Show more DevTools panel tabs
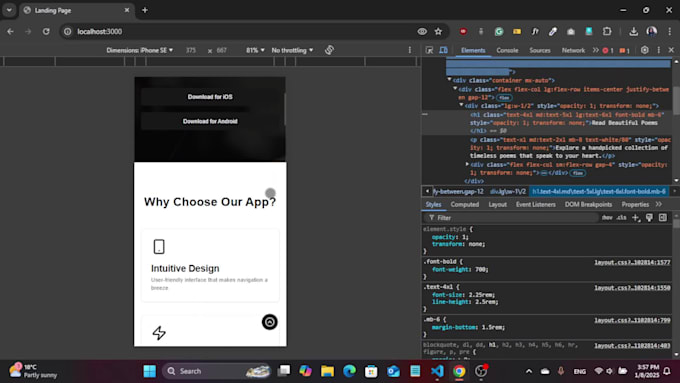Image resolution: width=680 pixels, height=383 pixels. 596,50
